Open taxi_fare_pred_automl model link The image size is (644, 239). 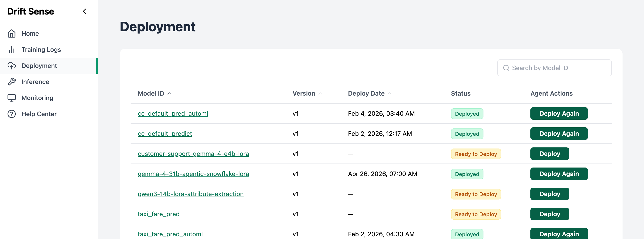[170, 234]
